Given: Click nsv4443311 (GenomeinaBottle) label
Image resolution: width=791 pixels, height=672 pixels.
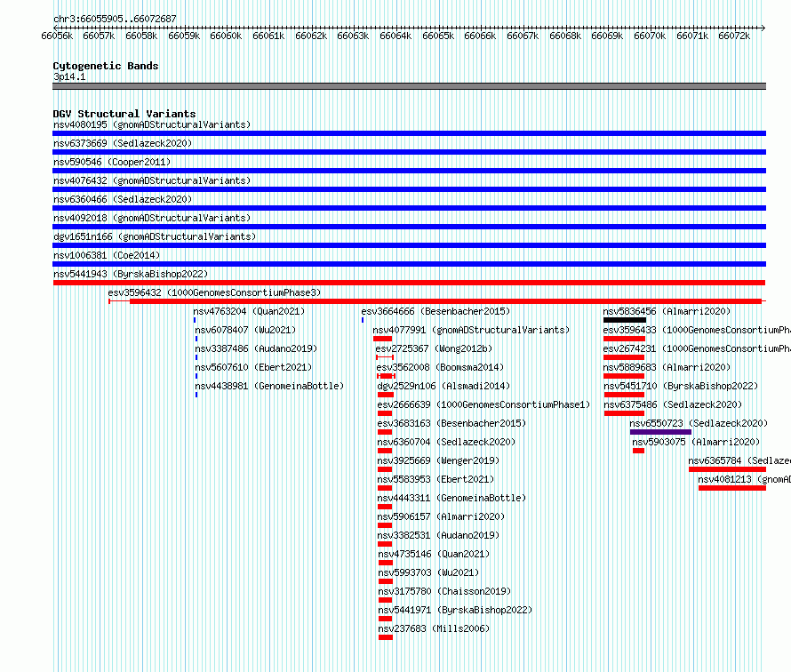Looking at the screenshot, I should [452, 498].
